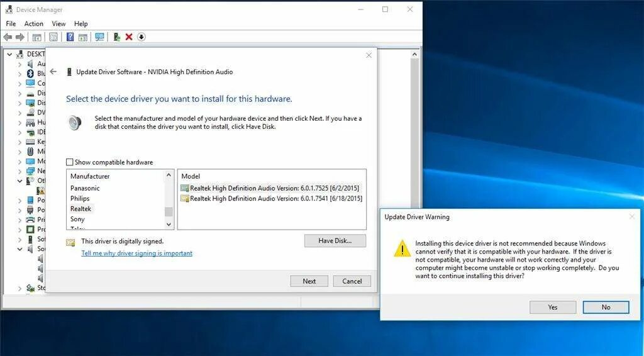The height and width of the screenshot is (356, 644).
Task: Expand the DVD drives category arrow
Action: [19, 113]
